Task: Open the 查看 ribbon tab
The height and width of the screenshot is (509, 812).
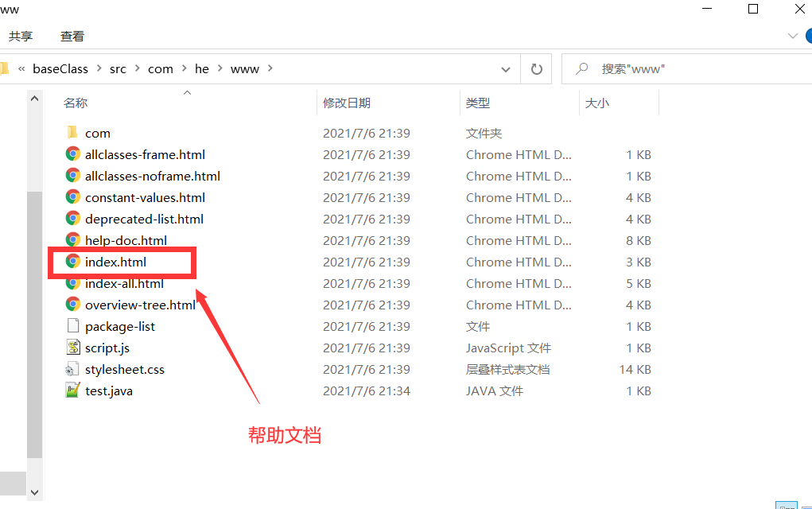Action: 72,37
